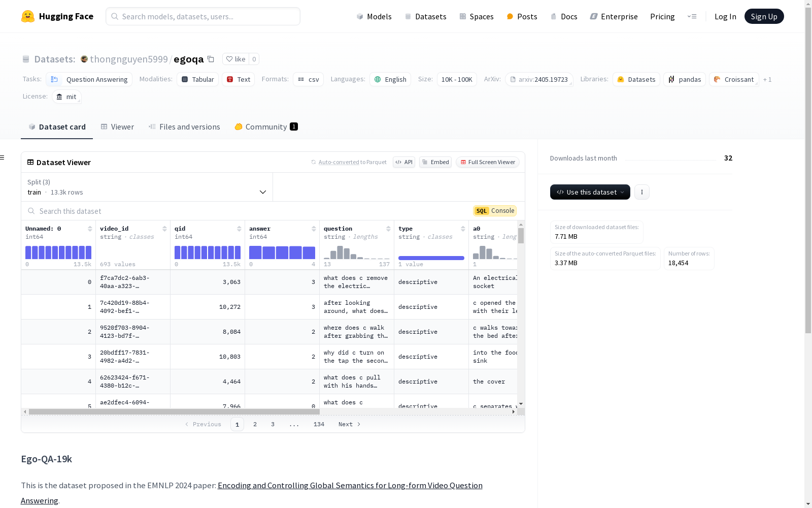The width and height of the screenshot is (812, 508).
Task: Sort the question column
Action: point(388,229)
